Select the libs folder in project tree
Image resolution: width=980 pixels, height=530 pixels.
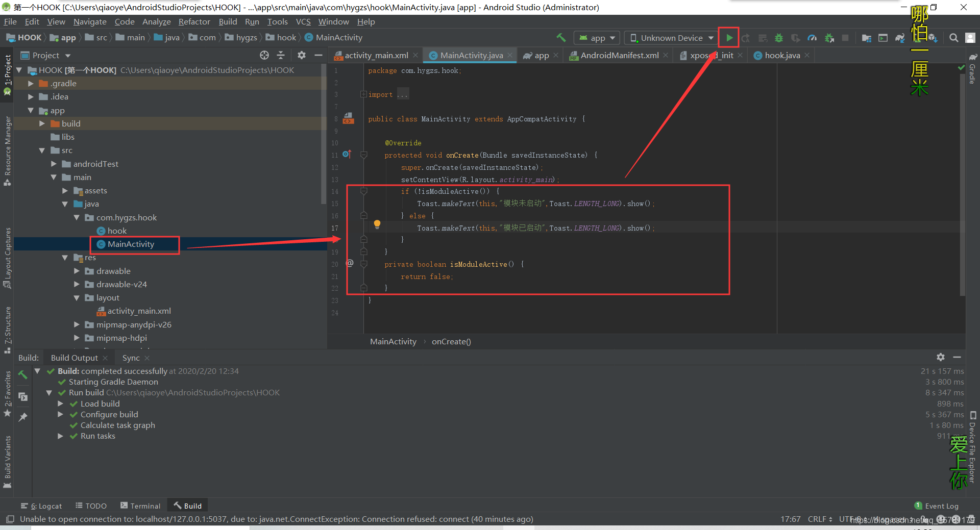coord(68,137)
